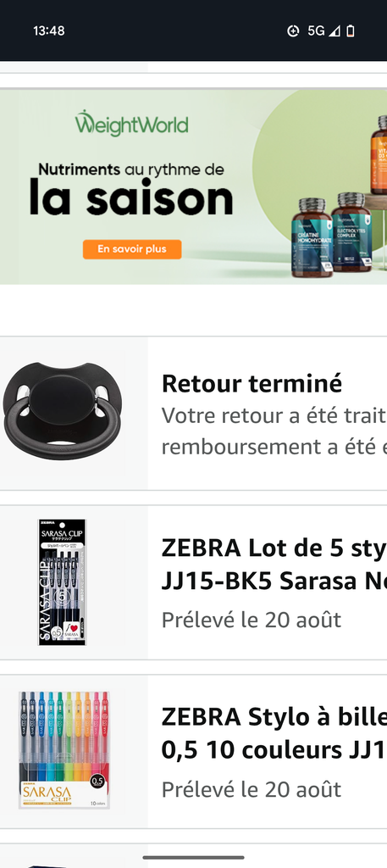Open ZEBRA Stylo à bille 10 couleurs order

pyautogui.click(x=193, y=752)
